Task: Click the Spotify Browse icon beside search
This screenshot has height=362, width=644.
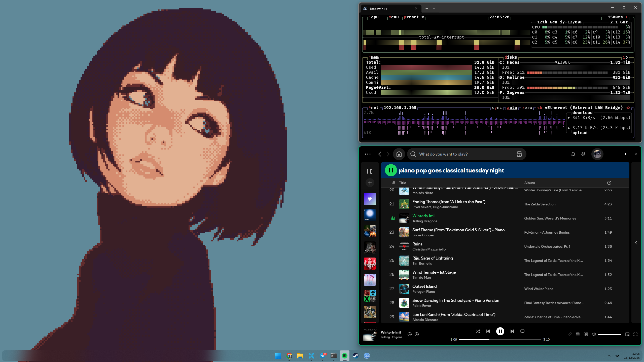Action: coord(519,154)
